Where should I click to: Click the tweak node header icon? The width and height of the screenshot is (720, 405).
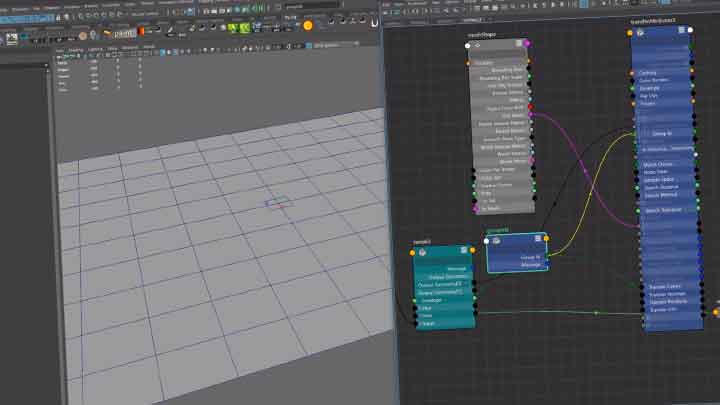click(x=424, y=252)
